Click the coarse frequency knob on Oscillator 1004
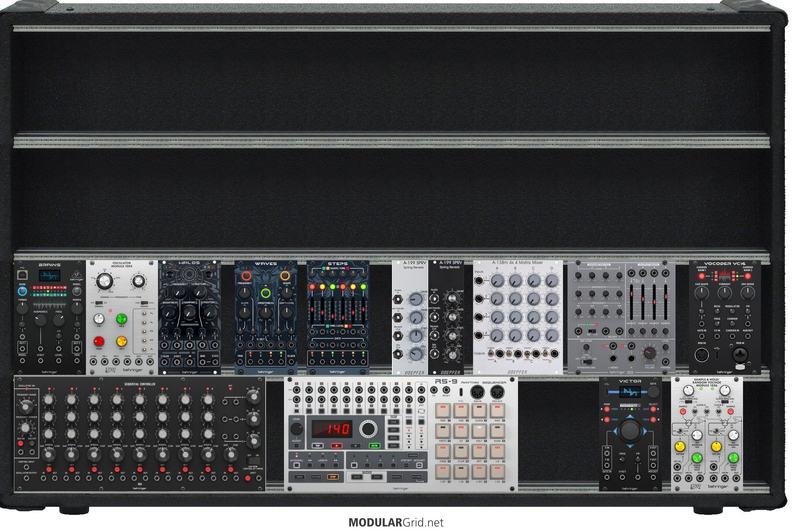Viewport: 793px width, 532px height. 104,281
